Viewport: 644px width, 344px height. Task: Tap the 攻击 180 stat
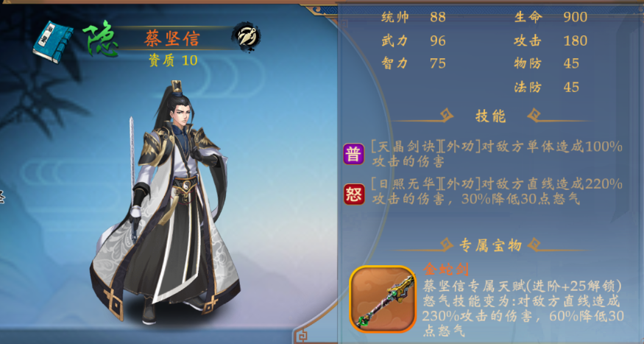pos(551,41)
